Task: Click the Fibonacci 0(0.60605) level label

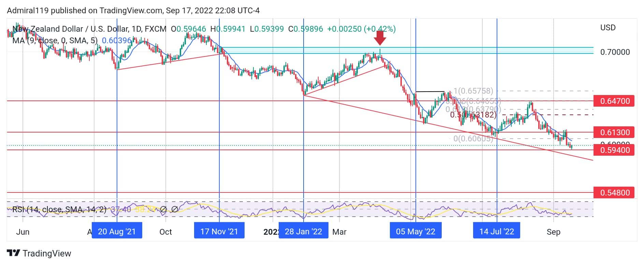Action: [x=473, y=138]
